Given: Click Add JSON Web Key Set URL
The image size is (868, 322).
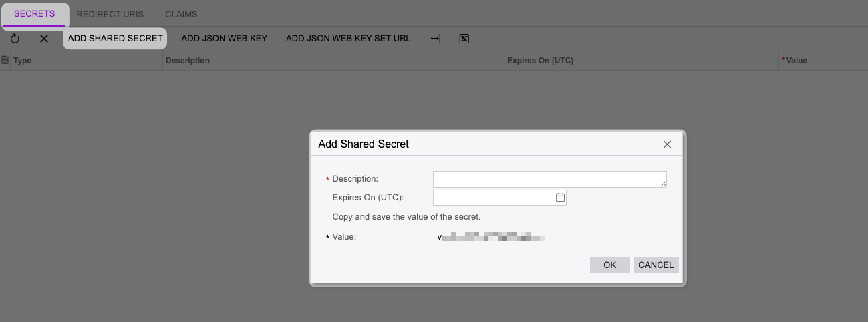Looking at the screenshot, I should click(348, 39).
